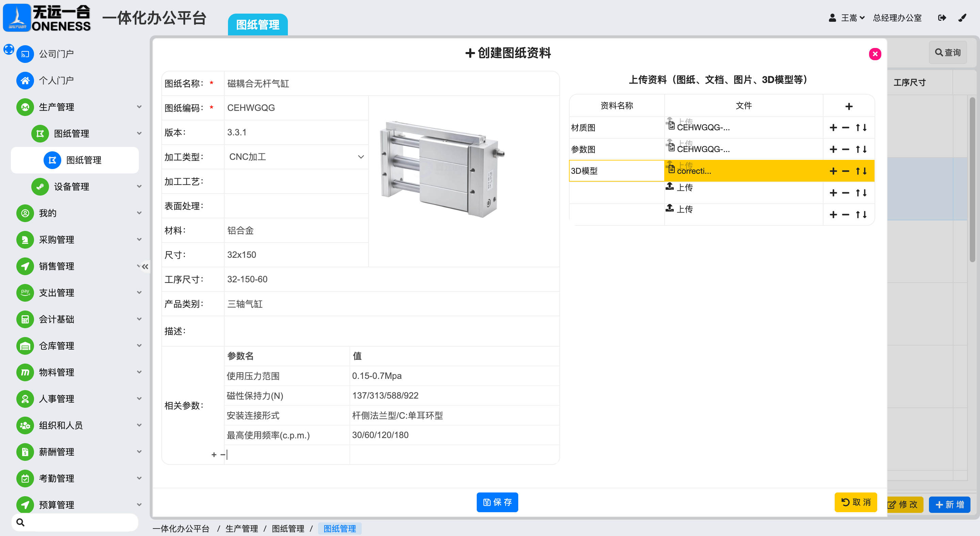Click the 保存 button
Image resolution: width=980 pixels, height=536 pixels.
tap(497, 502)
